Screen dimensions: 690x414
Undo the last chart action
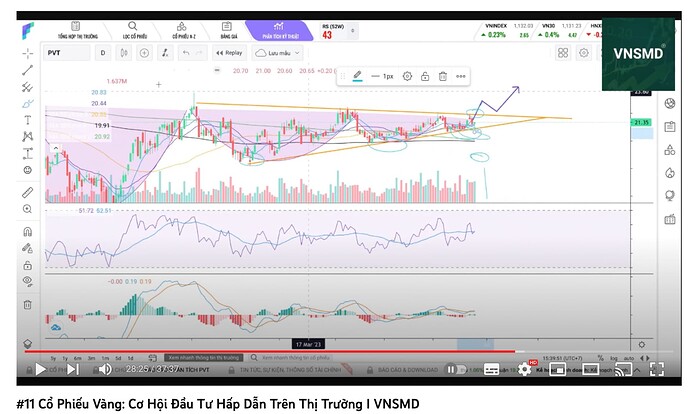coord(186,53)
